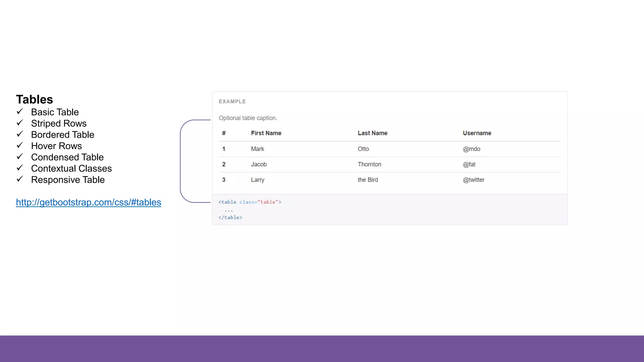Click the checkmark beside Condensed Table
Viewport: 644px width, 362px height.
point(20,157)
